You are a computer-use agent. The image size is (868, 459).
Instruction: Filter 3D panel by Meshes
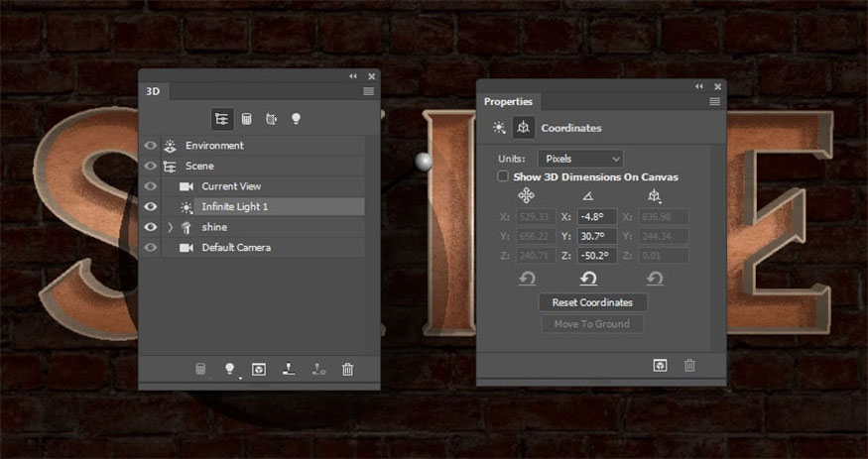pos(246,119)
